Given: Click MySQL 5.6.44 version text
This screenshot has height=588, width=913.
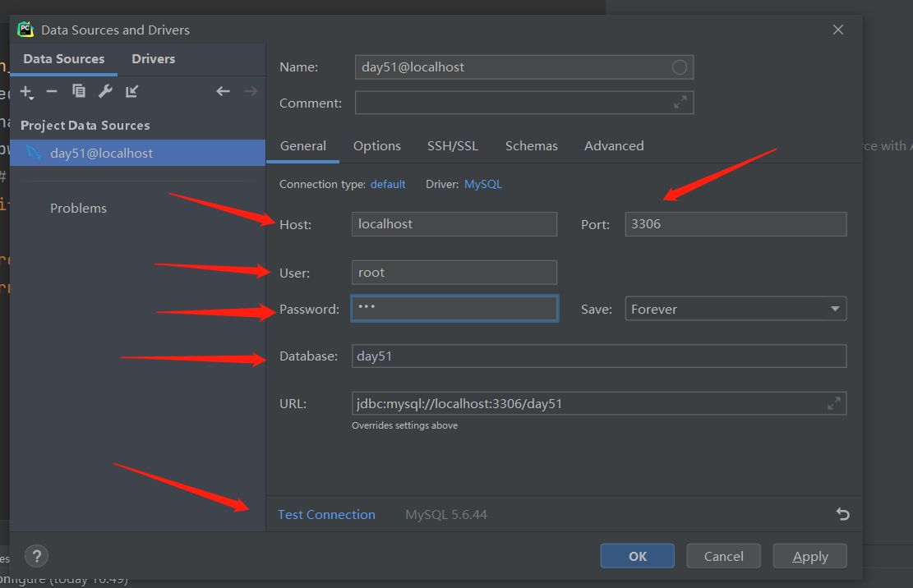Looking at the screenshot, I should (446, 515).
